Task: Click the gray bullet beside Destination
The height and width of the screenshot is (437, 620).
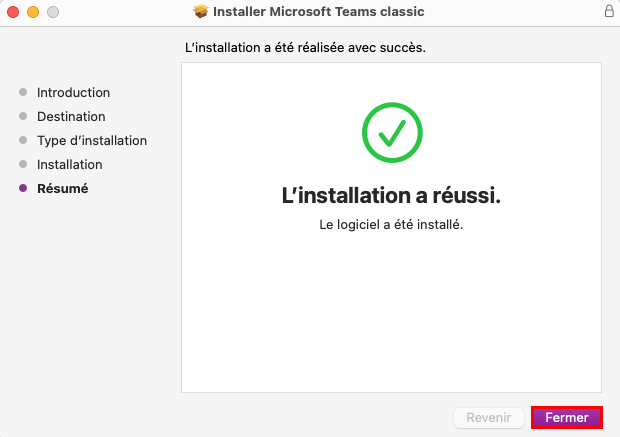Action: point(23,116)
